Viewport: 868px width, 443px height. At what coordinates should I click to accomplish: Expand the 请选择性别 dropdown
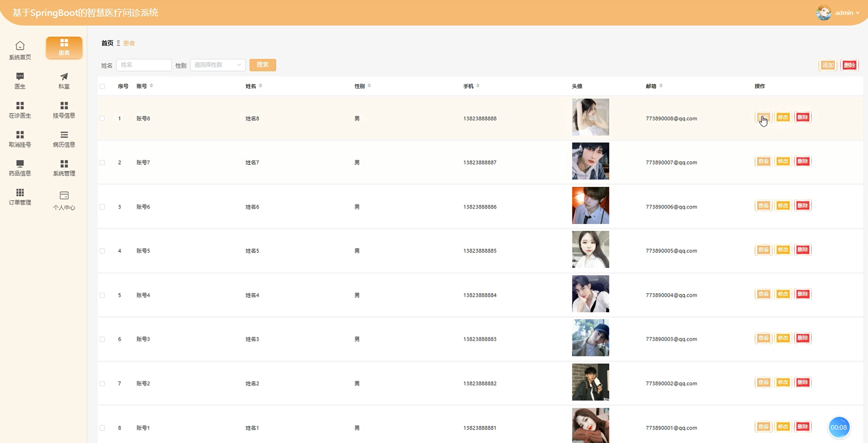[x=218, y=65]
